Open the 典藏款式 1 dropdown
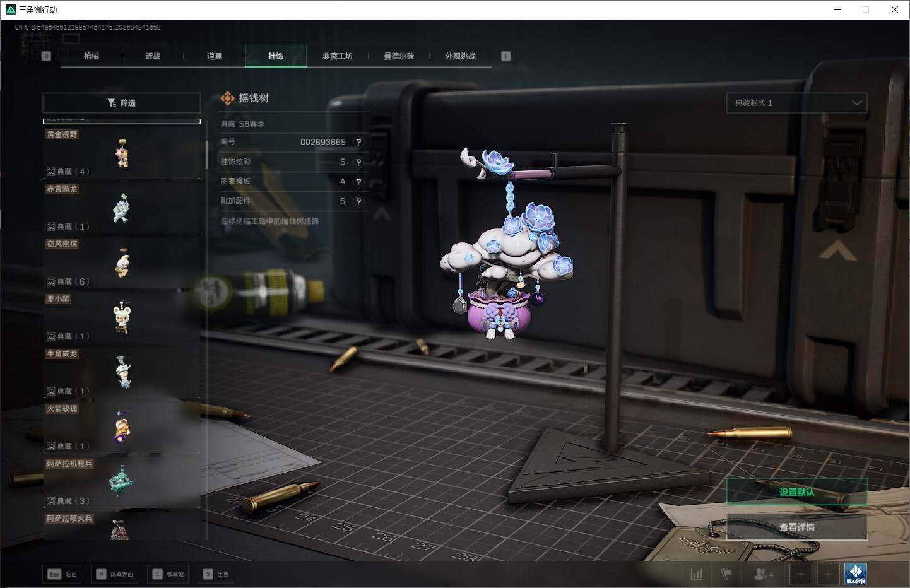Viewport: 910px width, 588px height. [x=796, y=103]
